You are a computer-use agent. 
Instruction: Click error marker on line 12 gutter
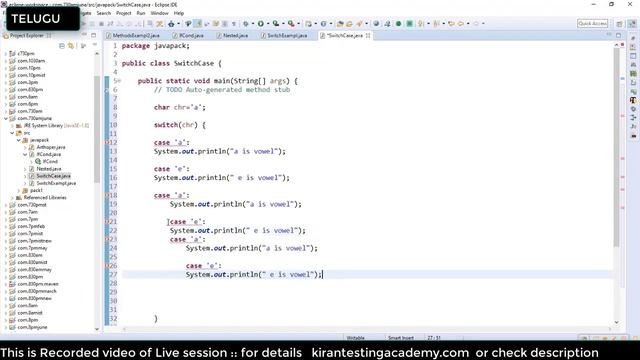[107, 142]
